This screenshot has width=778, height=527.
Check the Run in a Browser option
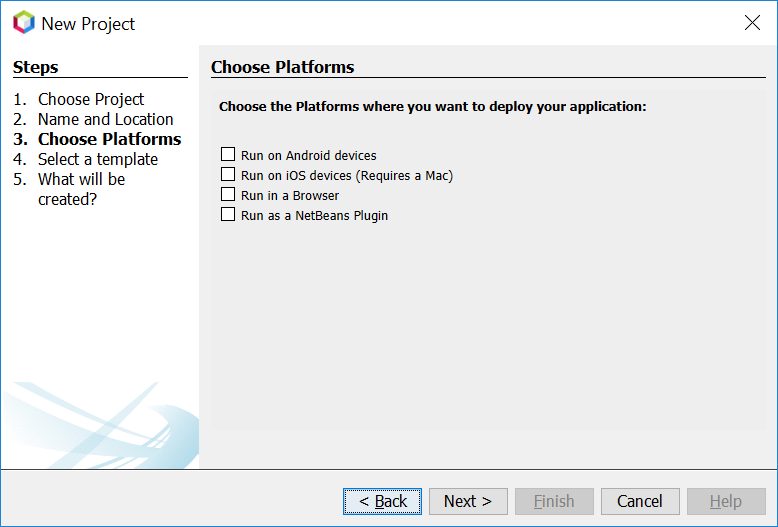(x=228, y=195)
